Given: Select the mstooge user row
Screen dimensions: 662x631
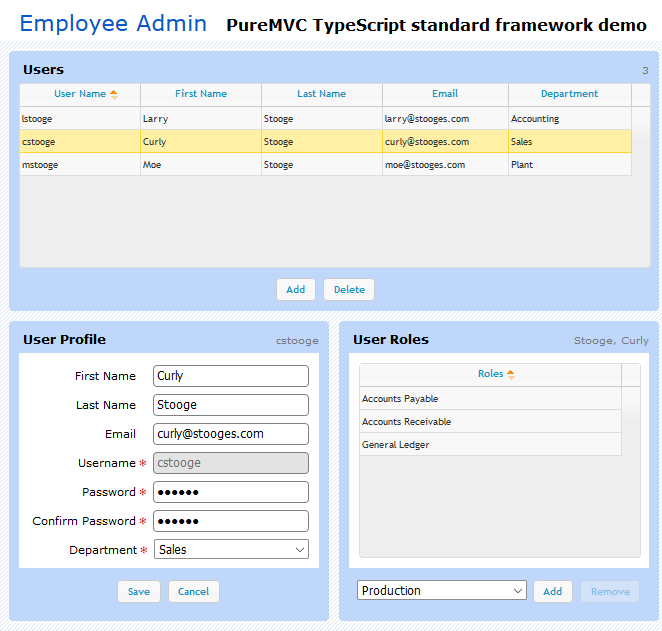Looking at the screenshot, I should click(326, 165).
